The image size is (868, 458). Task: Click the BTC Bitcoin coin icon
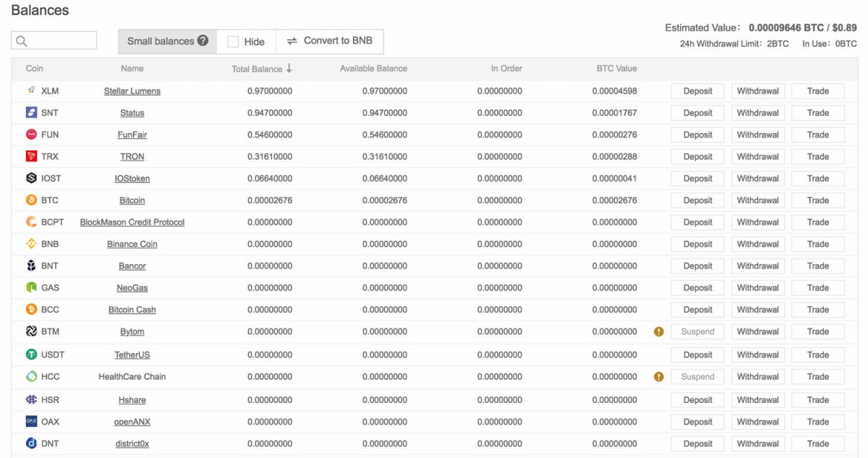(x=31, y=200)
